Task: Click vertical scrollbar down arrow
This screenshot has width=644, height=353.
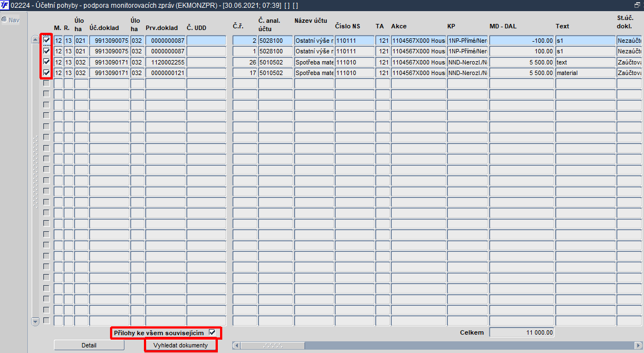Action: tap(36, 322)
